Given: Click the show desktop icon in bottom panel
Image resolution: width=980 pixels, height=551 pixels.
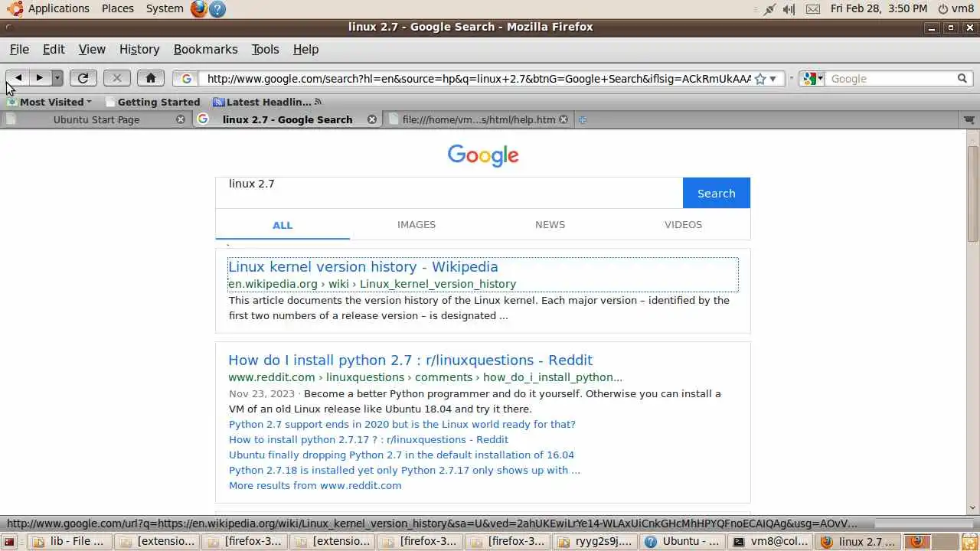Looking at the screenshot, I should click(10, 542).
